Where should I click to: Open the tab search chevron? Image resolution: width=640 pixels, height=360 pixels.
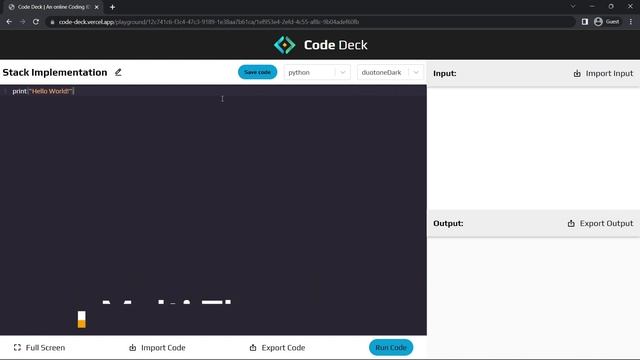point(573,7)
